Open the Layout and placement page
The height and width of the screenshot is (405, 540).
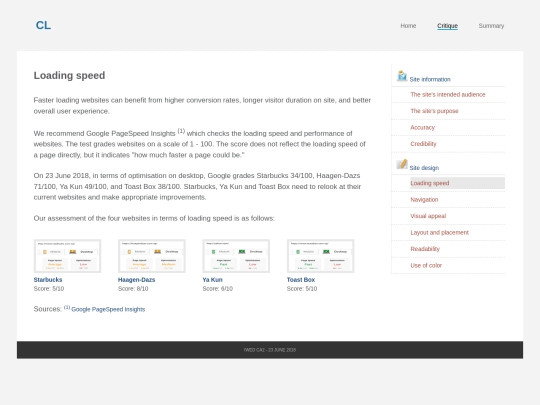[439, 233]
